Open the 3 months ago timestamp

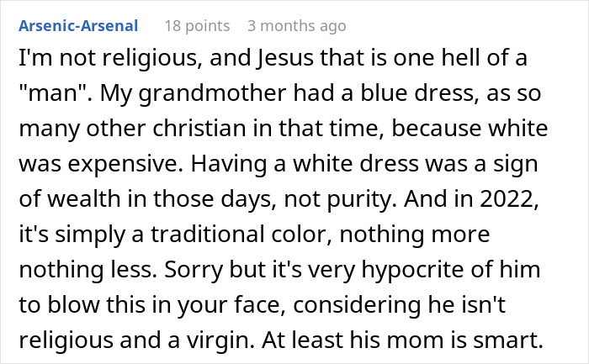pyautogui.click(x=296, y=26)
